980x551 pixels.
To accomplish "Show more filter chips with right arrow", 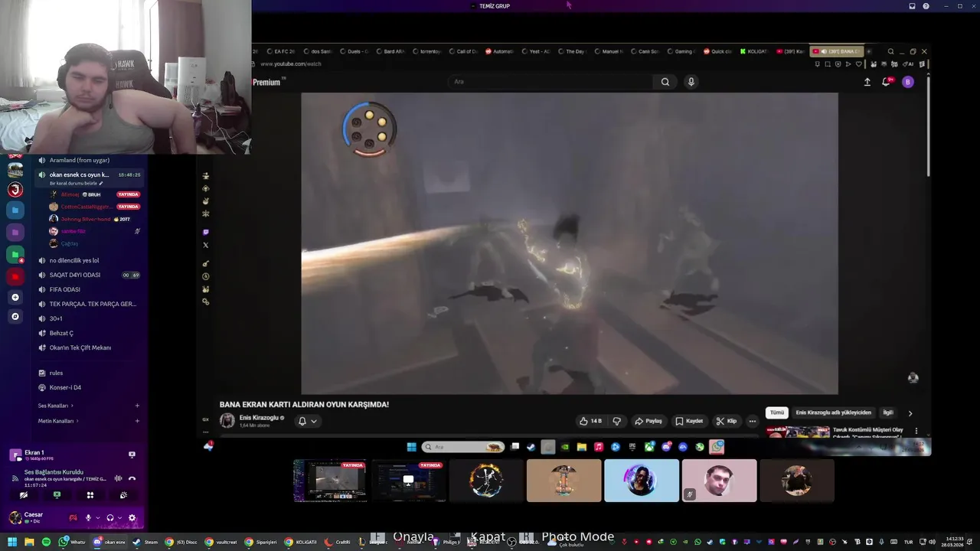I will [x=910, y=413].
